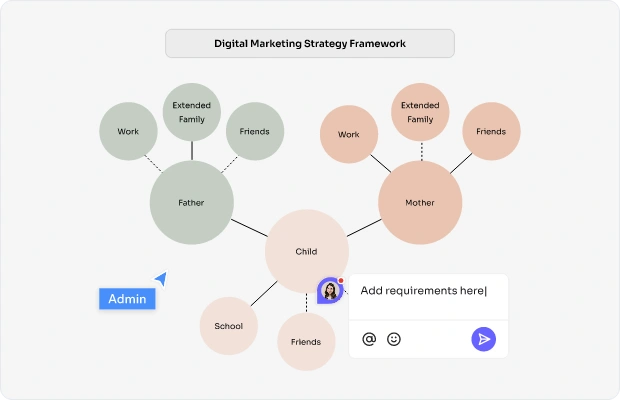Select the School node
Screen dimensions: 620x400
click(x=229, y=326)
